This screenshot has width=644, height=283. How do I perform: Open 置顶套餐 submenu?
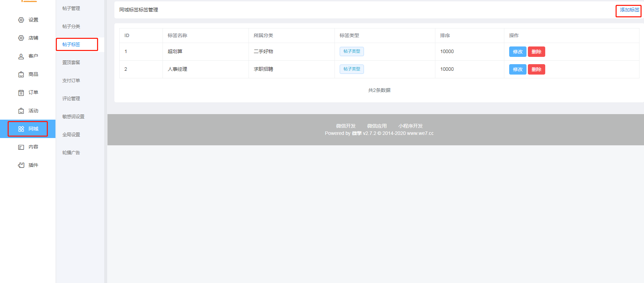coord(71,62)
